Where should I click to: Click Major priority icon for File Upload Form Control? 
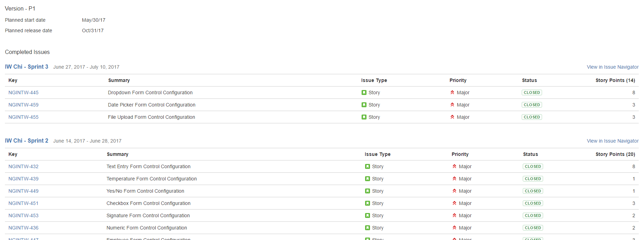(x=452, y=117)
